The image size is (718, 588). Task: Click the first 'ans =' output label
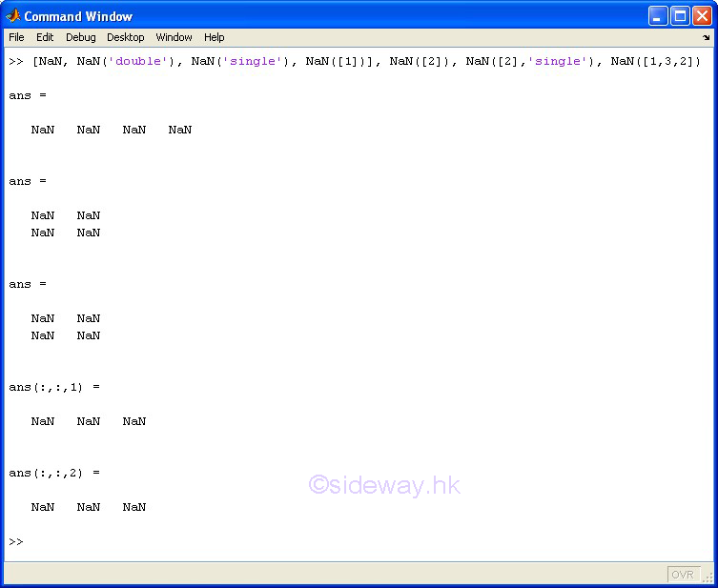click(28, 95)
